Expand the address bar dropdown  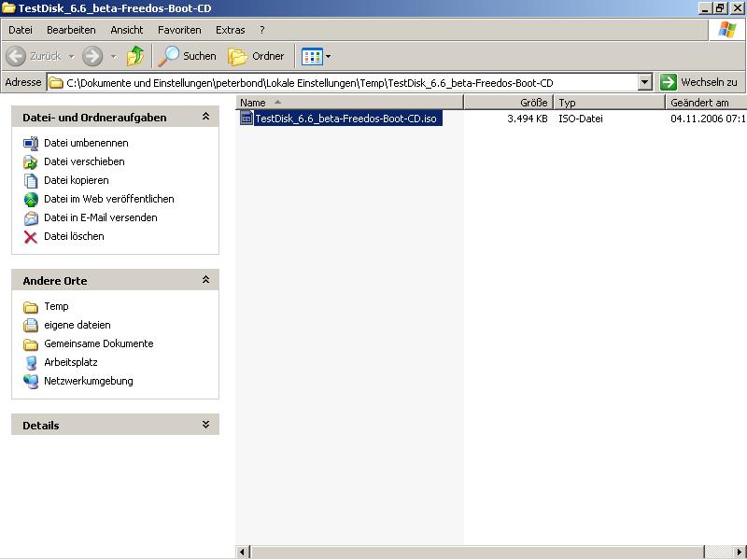tap(644, 82)
